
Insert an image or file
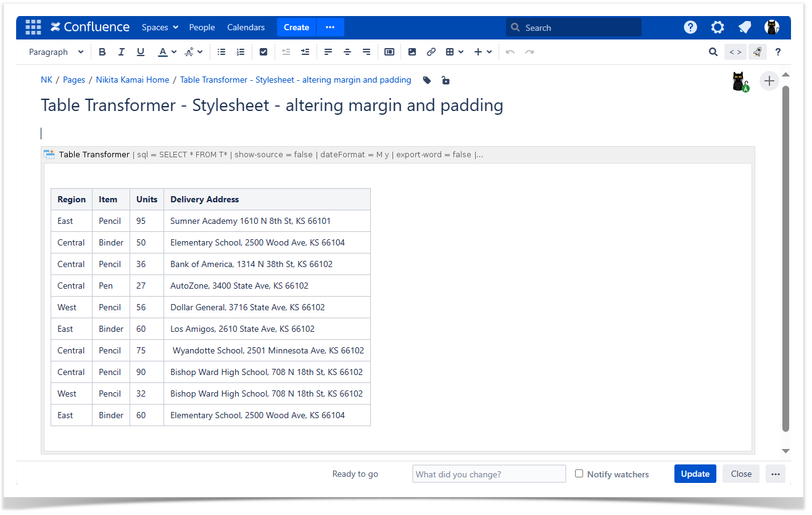click(x=412, y=52)
